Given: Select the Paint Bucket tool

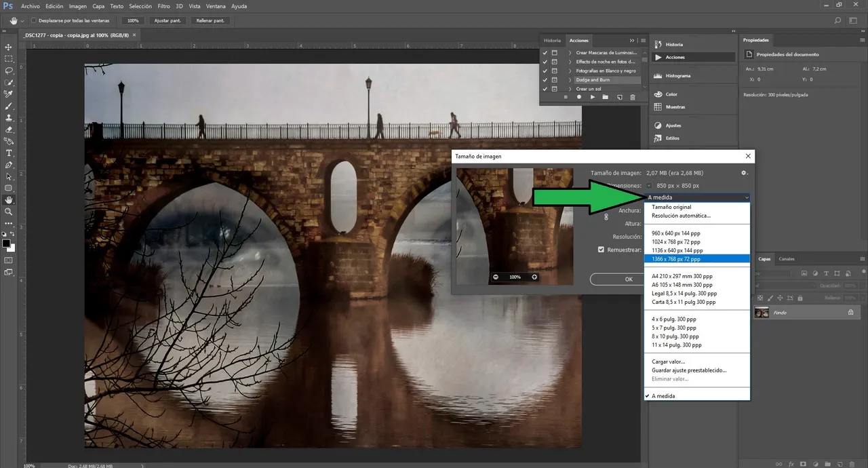Looking at the screenshot, I should point(9,141).
